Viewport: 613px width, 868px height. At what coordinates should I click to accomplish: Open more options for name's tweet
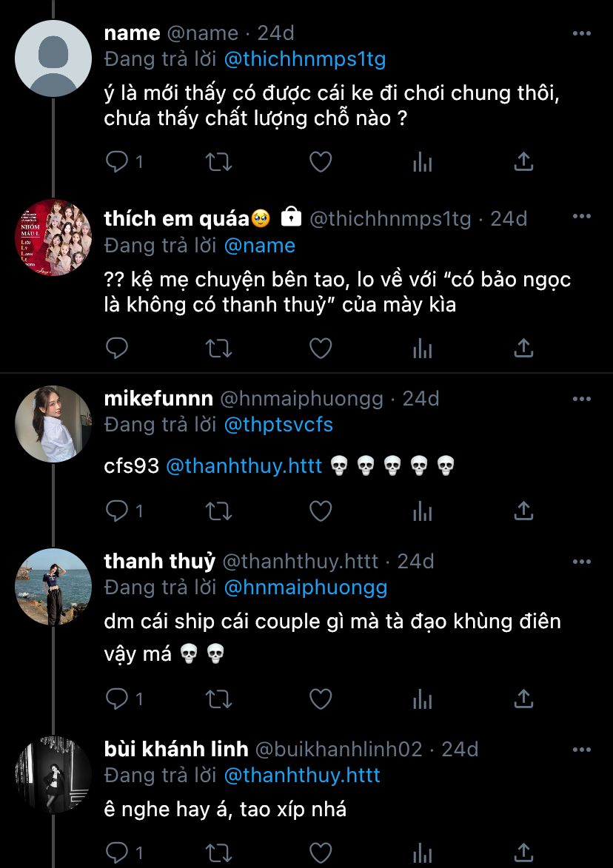click(582, 33)
